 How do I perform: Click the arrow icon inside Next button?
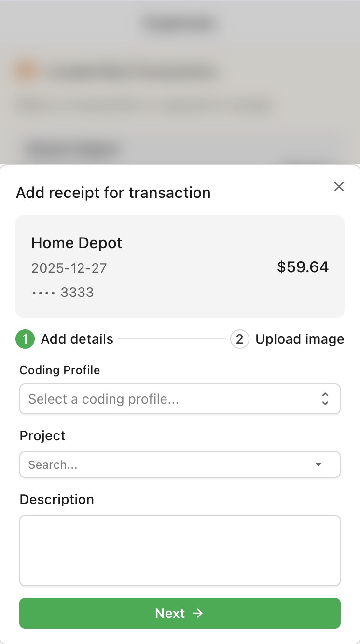pyautogui.click(x=198, y=613)
